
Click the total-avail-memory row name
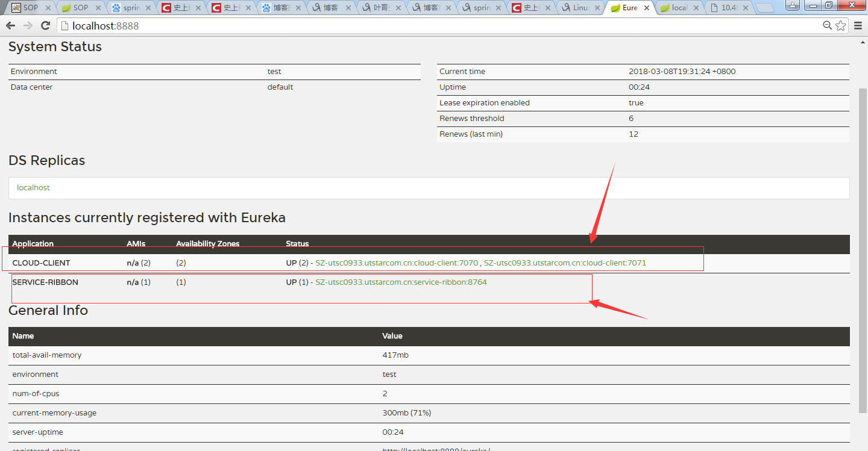click(x=47, y=355)
